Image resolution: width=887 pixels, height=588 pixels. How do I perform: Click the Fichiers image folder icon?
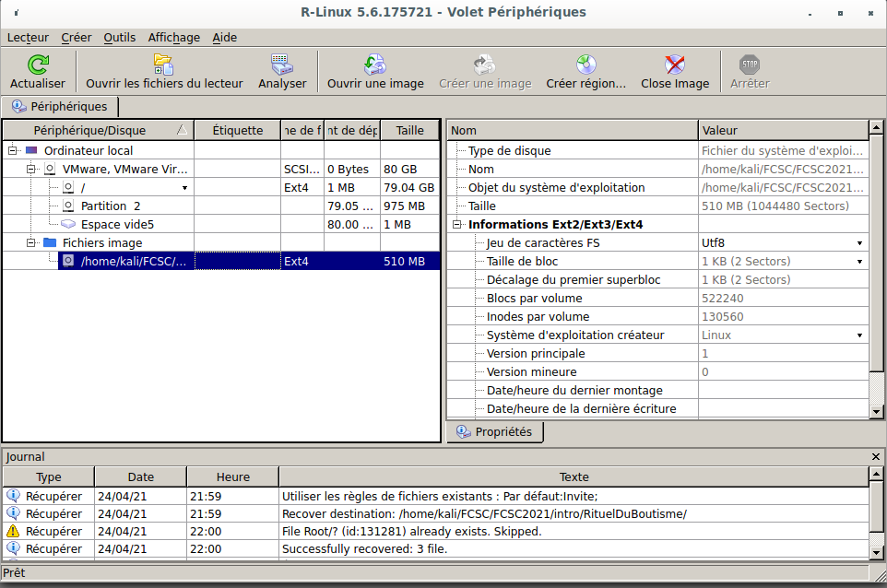(x=50, y=242)
